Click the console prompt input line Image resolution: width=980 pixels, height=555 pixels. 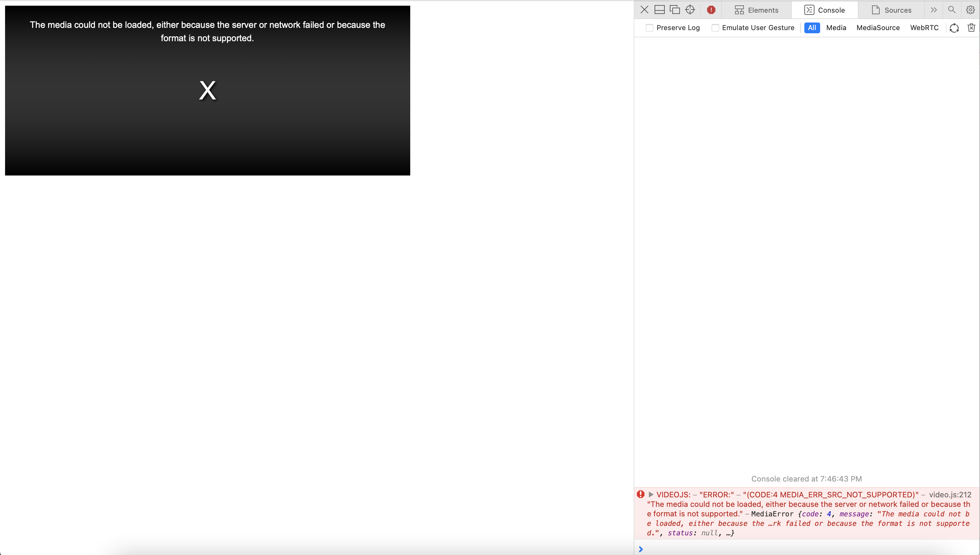click(724, 549)
